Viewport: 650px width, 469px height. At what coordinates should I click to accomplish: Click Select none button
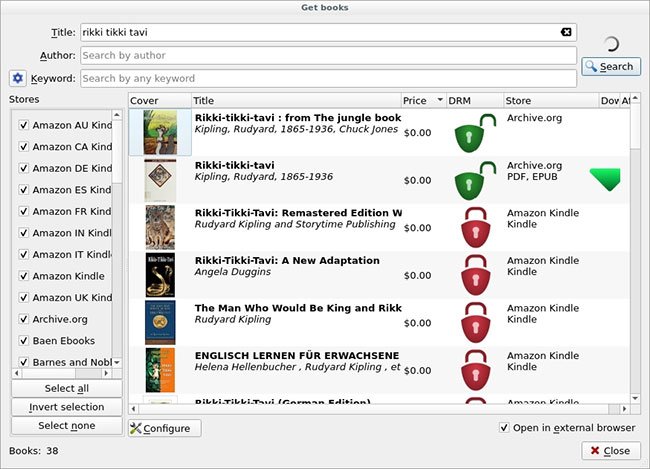click(x=67, y=425)
